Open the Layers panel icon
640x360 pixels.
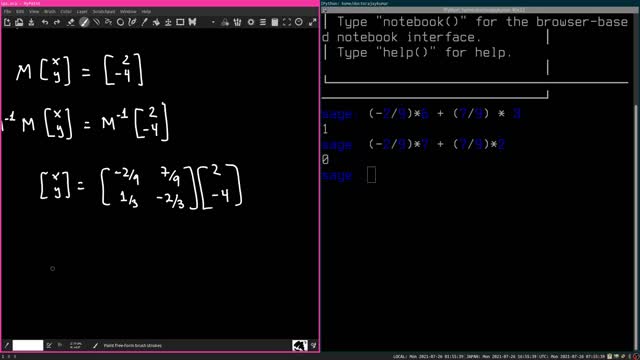[x=263, y=22]
